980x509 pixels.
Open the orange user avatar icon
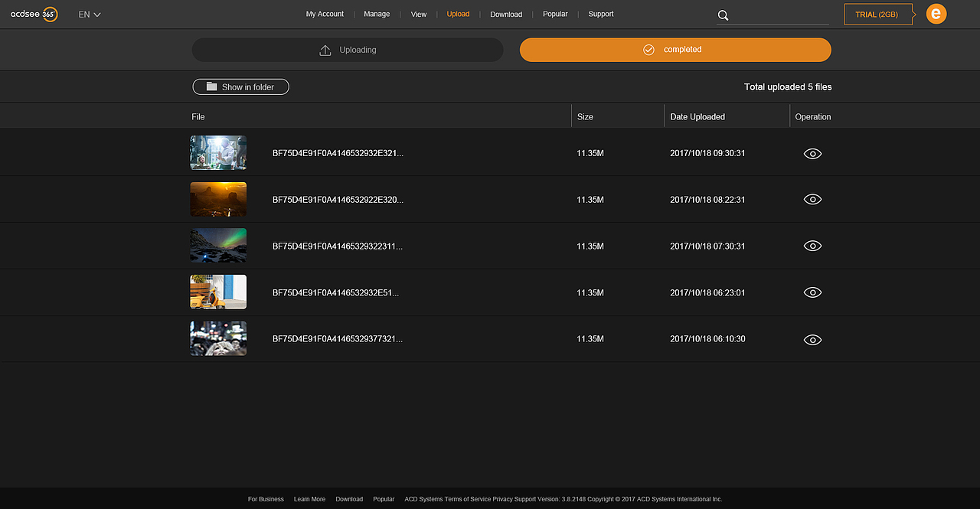point(936,14)
